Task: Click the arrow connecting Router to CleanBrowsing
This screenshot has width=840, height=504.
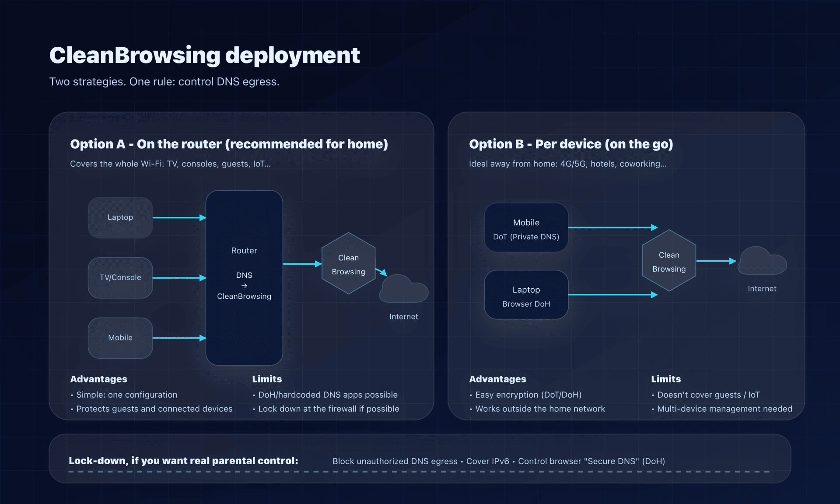Action: click(x=302, y=264)
